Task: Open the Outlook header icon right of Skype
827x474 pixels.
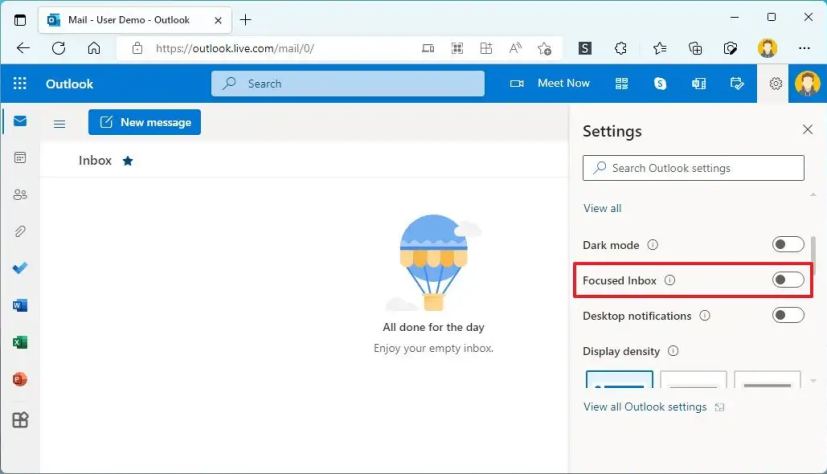Action: click(699, 83)
